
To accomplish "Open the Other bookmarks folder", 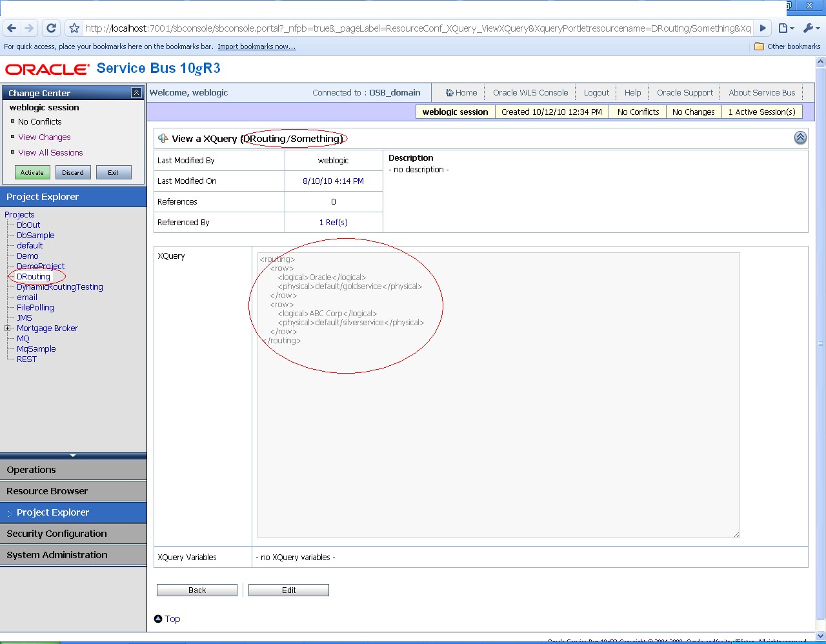I will tap(787, 46).
